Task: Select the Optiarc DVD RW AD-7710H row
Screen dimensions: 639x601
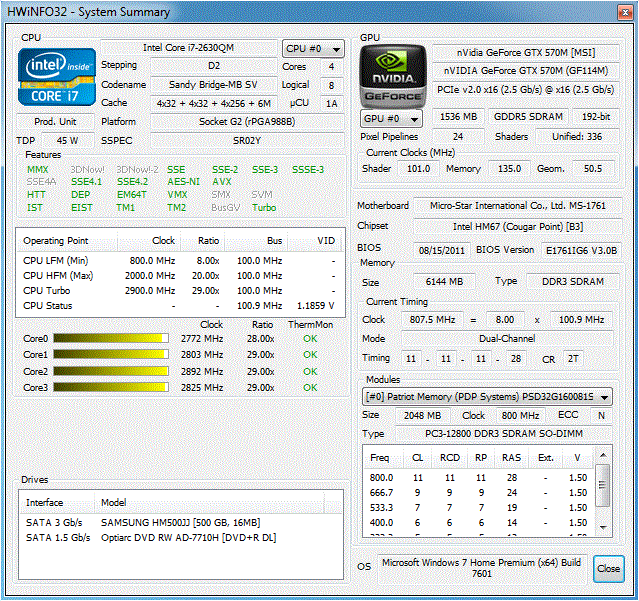Action: point(180,538)
